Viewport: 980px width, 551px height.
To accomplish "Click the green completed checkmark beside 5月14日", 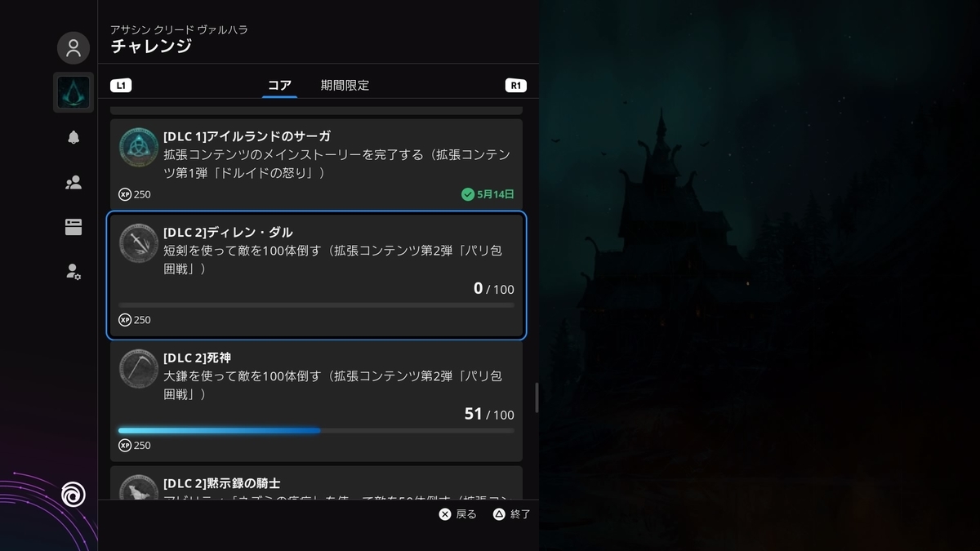I will pos(468,194).
